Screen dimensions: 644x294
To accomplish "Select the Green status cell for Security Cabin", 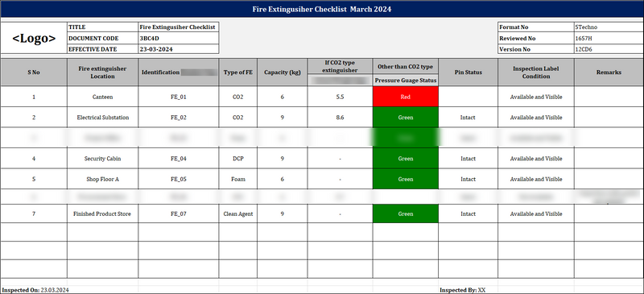I will point(406,159).
